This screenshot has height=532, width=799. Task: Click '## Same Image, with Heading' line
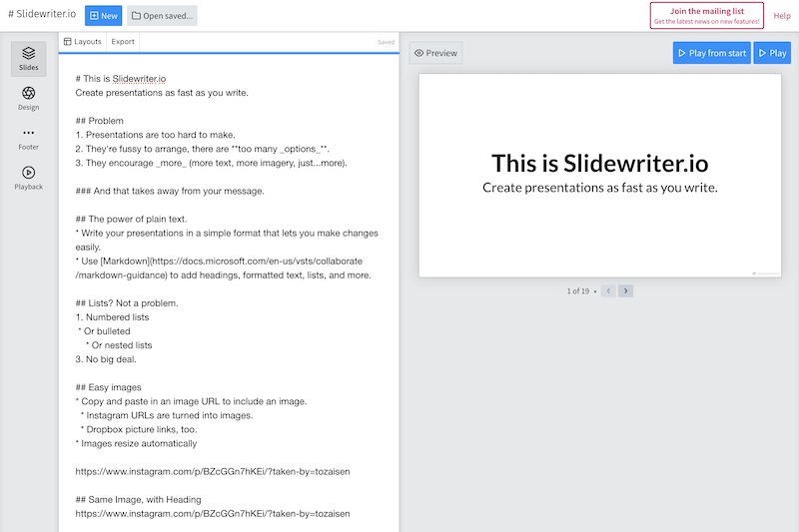coord(138,499)
